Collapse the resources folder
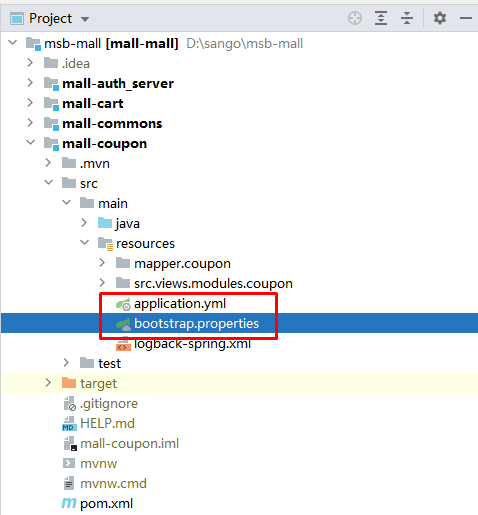Screen dimensions: 478x515 (x=84, y=242)
